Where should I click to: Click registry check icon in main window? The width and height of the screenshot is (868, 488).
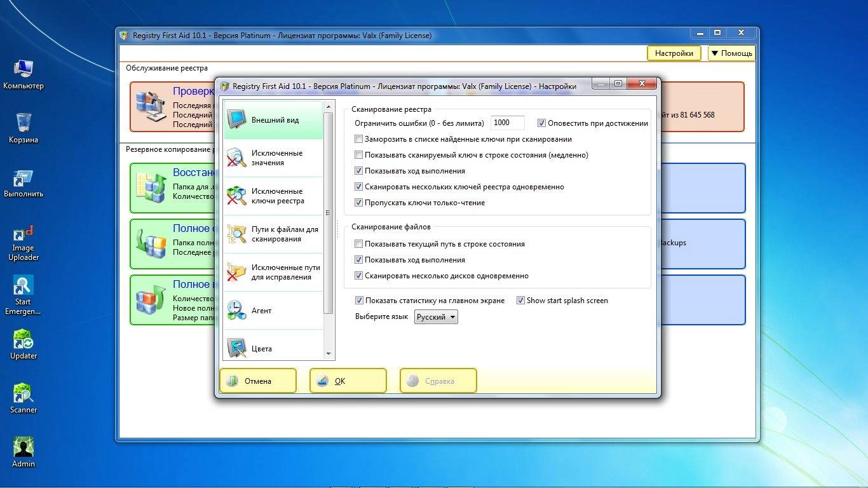pyautogui.click(x=151, y=106)
